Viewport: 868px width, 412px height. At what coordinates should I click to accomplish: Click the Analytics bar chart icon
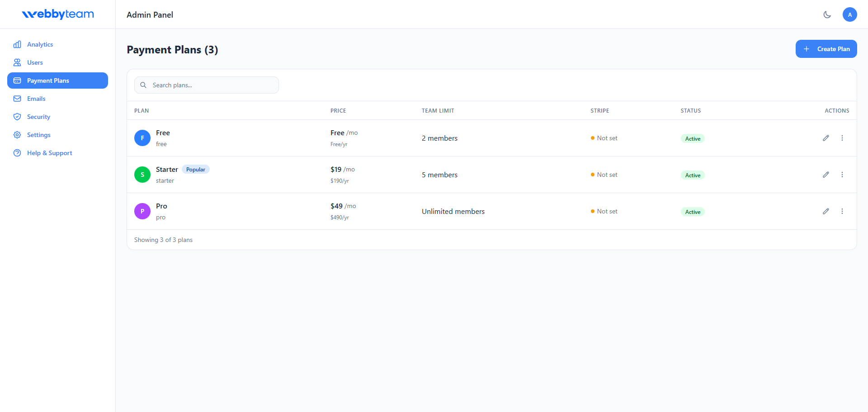click(x=17, y=44)
